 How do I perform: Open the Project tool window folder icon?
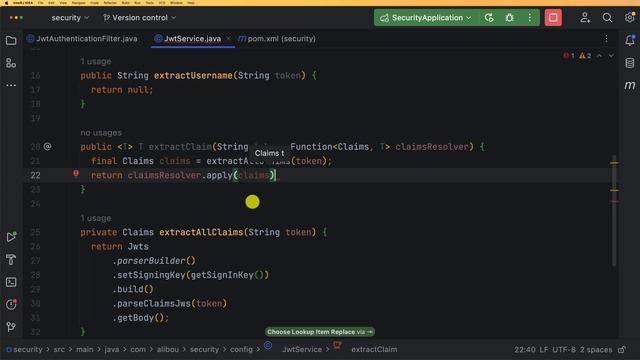tap(11, 40)
